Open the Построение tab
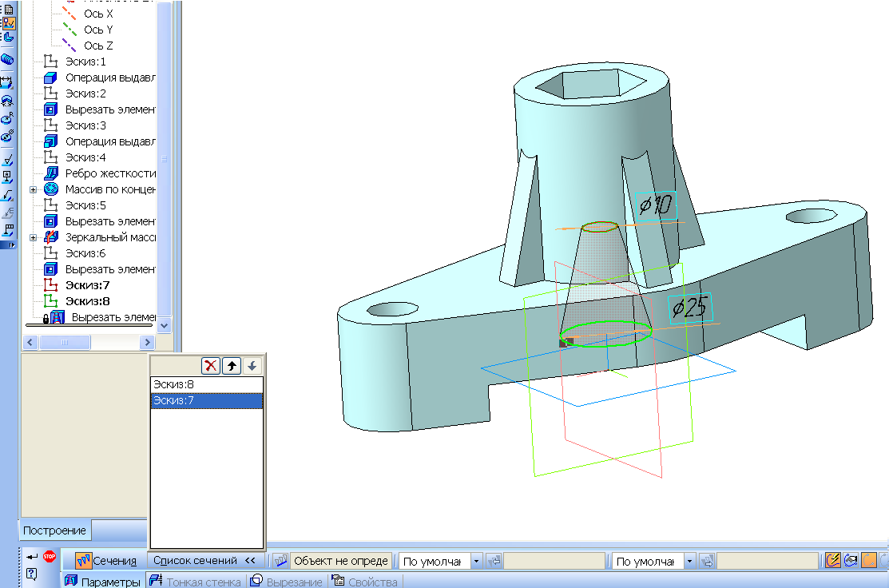 point(54,530)
